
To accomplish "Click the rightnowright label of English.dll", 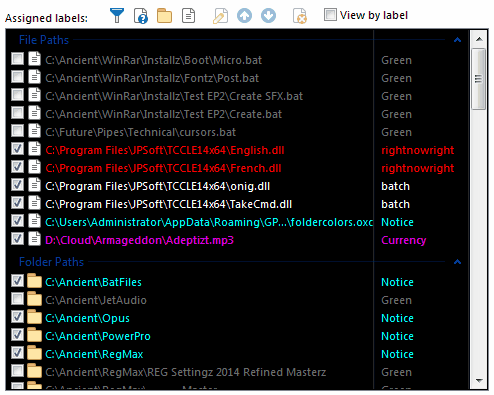I will (x=418, y=150).
